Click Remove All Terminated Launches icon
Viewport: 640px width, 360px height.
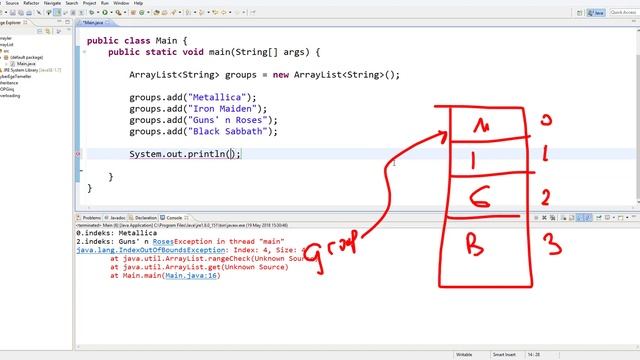553,218
